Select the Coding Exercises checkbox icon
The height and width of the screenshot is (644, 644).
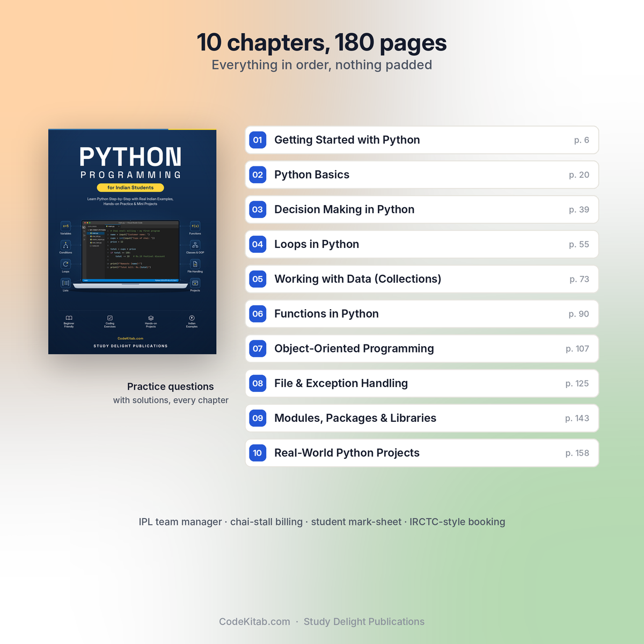tap(110, 318)
